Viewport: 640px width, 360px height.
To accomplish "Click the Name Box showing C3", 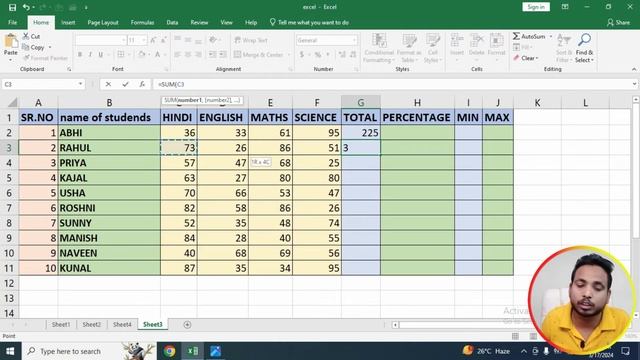I will pyautogui.click(x=39, y=84).
